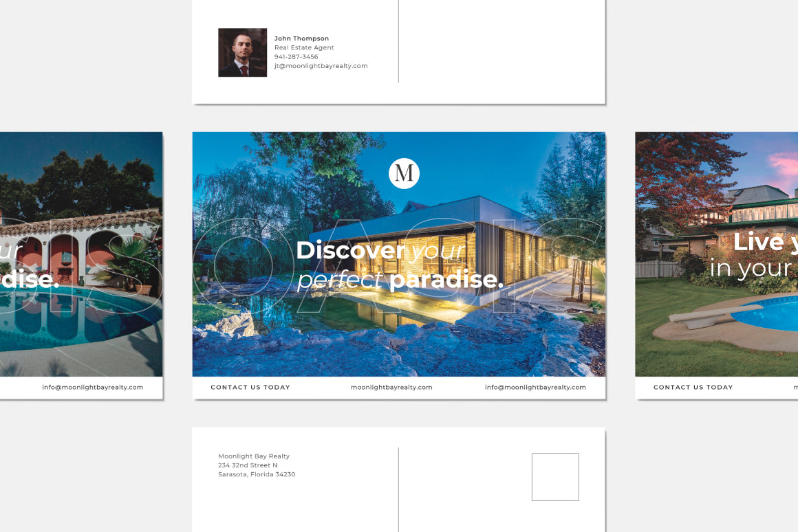This screenshot has width=798, height=532.
Task: Select the Real Estate Agent title text
Action: (x=304, y=47)
